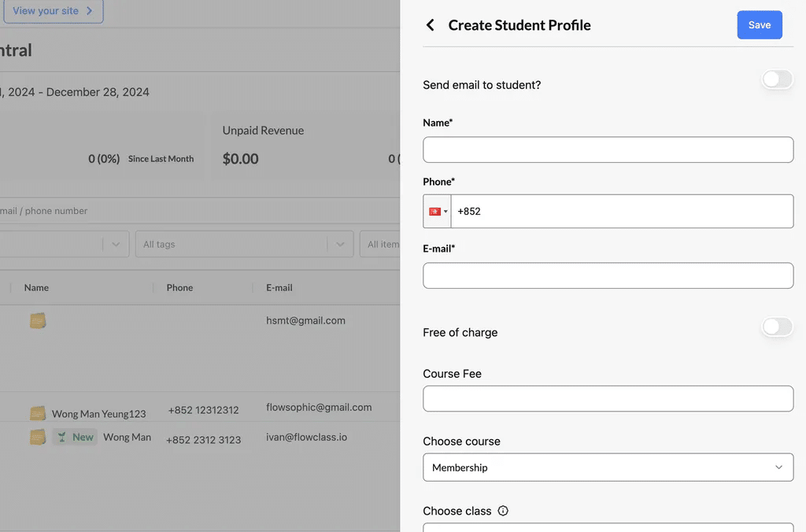Click the note icon in ivan@flowclass.io row
The image size is (806, 532).
(38, 437)
